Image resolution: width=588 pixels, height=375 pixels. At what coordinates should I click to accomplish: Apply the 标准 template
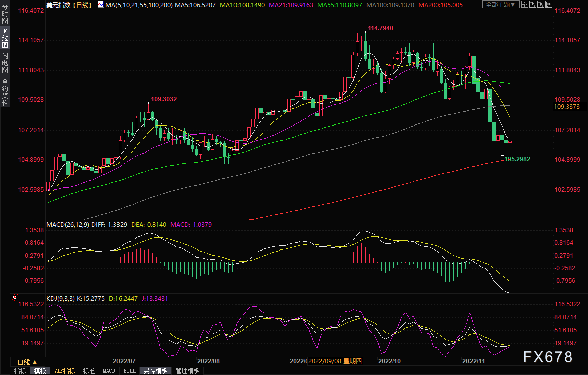pyautogui.click(x=89, y=371)
